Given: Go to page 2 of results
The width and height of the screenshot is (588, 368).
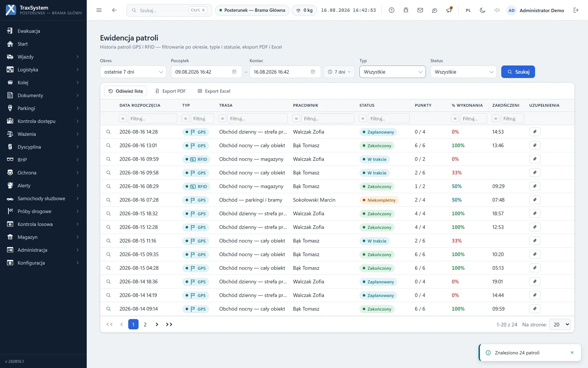Looking at the screenshot, I should click(x=145, y=324).
